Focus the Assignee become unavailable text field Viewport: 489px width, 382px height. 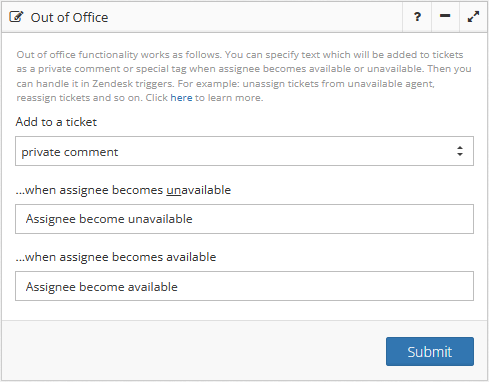[244, 219]
